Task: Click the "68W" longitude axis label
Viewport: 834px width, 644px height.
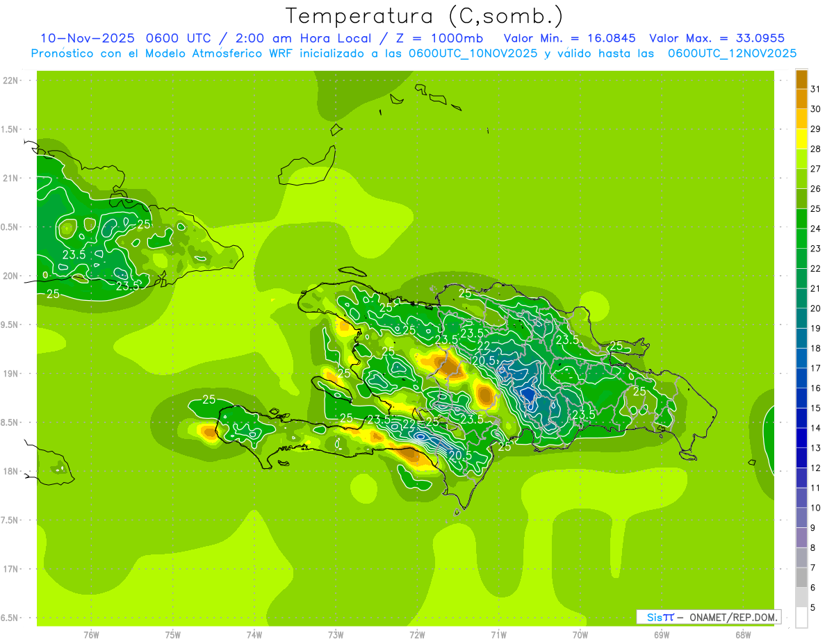Action: pyautogui.click(x=743, y=635)
